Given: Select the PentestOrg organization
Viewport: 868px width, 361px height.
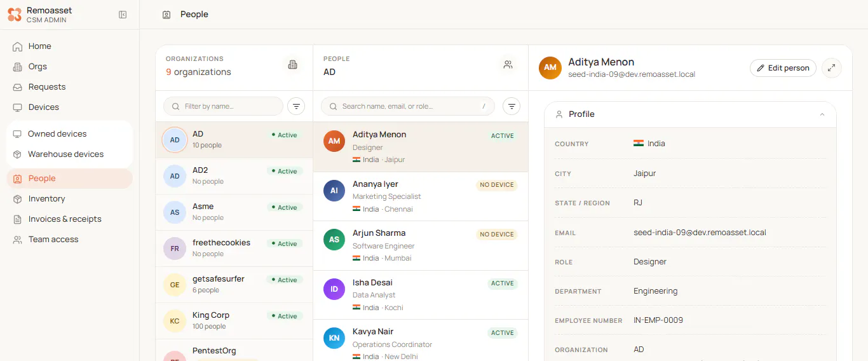Looking at the screenshot, I should point(234,350).
